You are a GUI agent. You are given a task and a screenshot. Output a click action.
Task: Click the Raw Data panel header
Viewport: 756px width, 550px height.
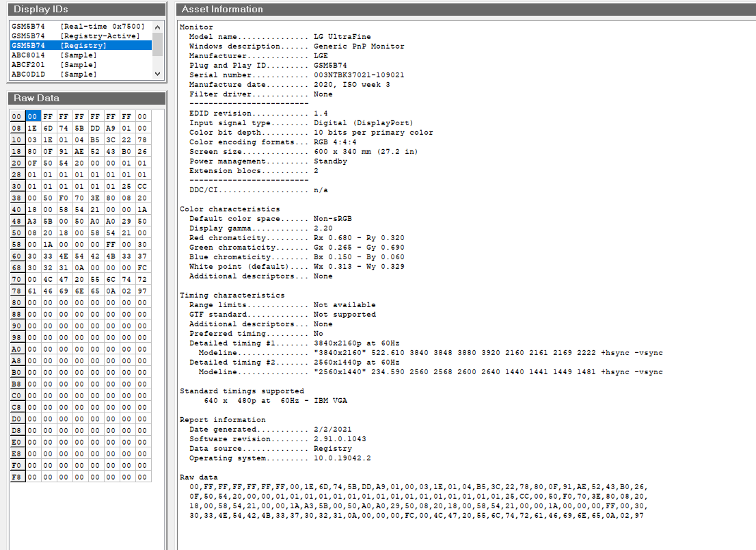click(87, 98)
